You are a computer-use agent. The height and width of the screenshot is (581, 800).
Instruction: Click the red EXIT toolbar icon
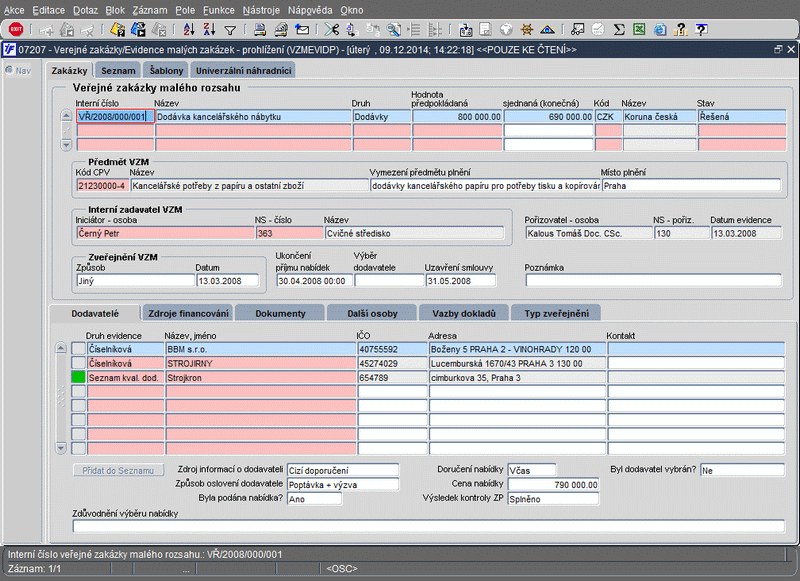[16, 29]
